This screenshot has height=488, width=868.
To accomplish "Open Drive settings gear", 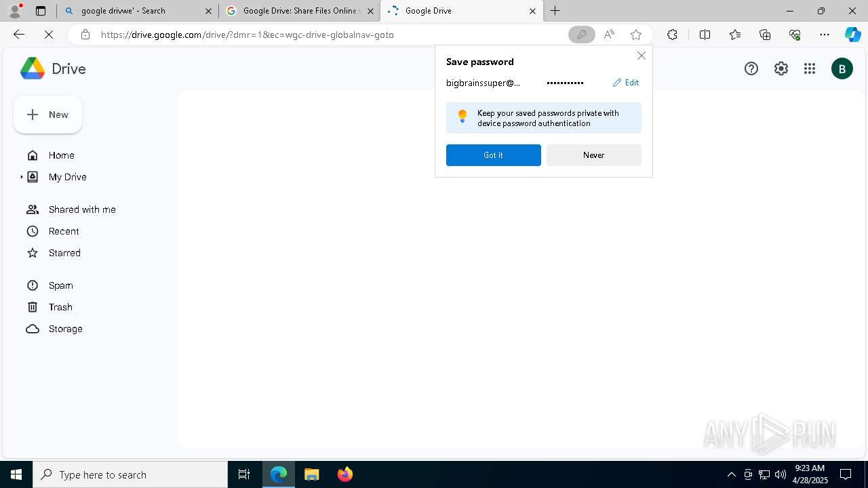I will pyautogui.click(x=781, y=68).
